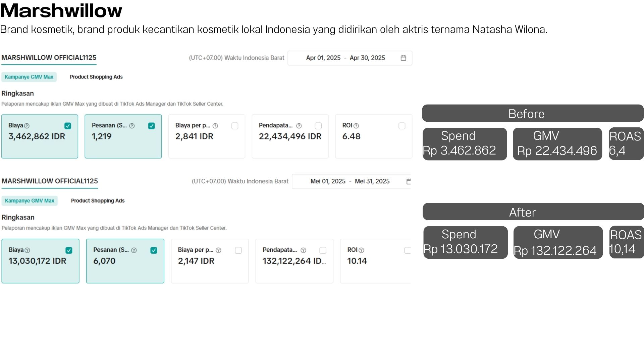
Task: Click the help icon beside Biaya in April summary
Action: [x=27, y=126]
